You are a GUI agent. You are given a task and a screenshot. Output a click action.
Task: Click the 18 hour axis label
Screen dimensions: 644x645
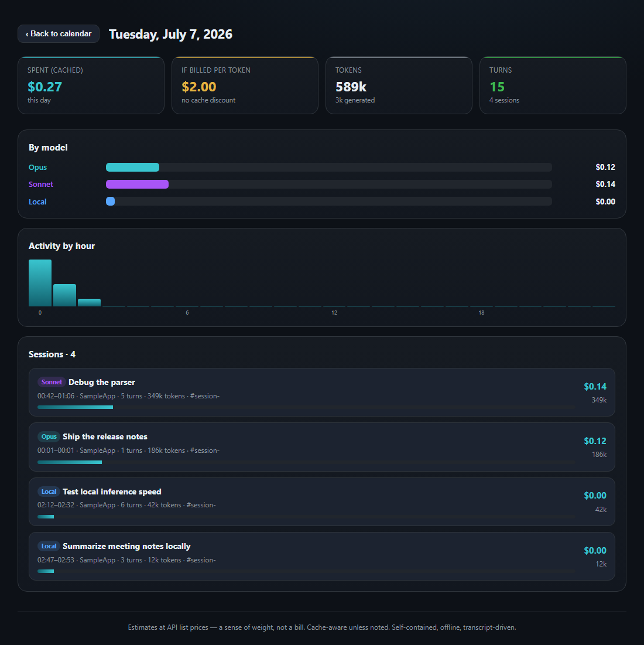(x=481, y=313)
